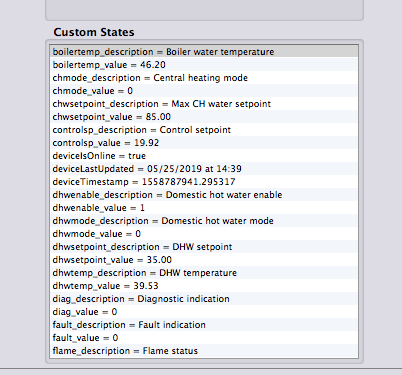Choose the chwsetpoint_description row

click(204, 104)
